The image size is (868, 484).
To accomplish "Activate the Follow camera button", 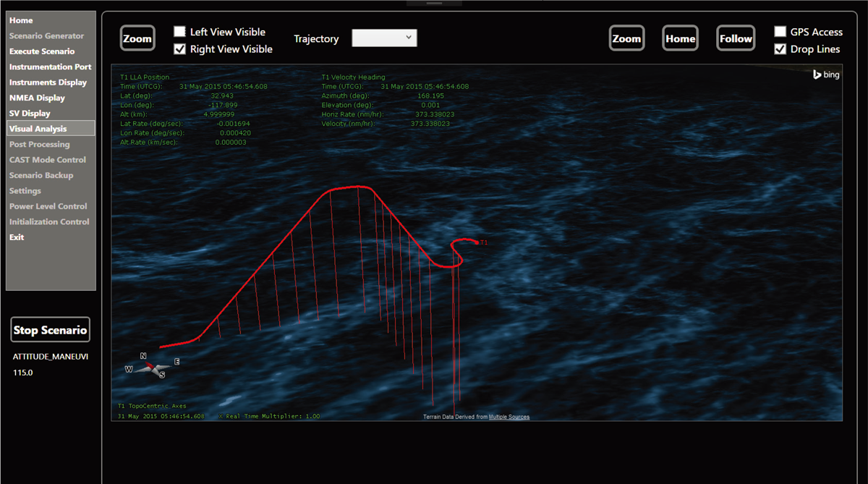I will [x=736, y=39].
